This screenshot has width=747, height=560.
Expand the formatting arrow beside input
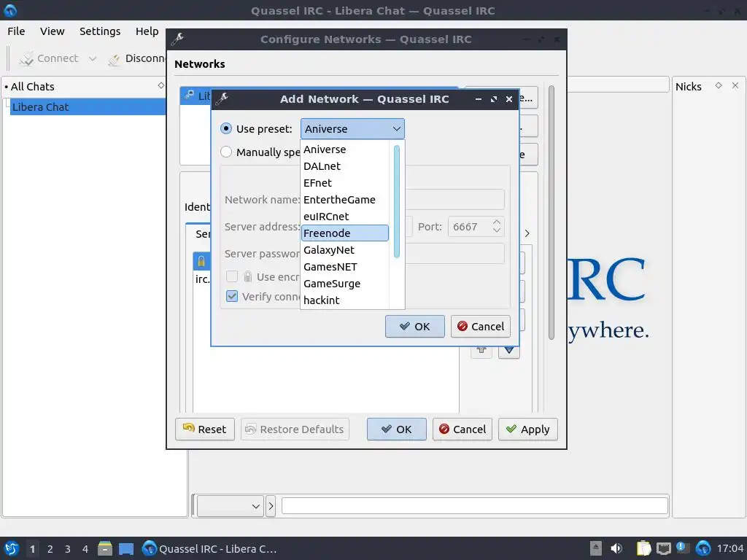click(x=271, y=506)
